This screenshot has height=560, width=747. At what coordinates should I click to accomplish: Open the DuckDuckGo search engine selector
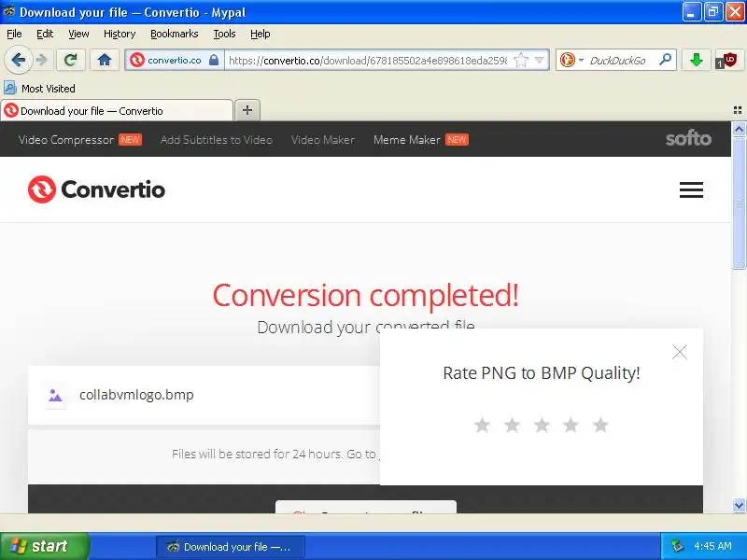point(571,60)
